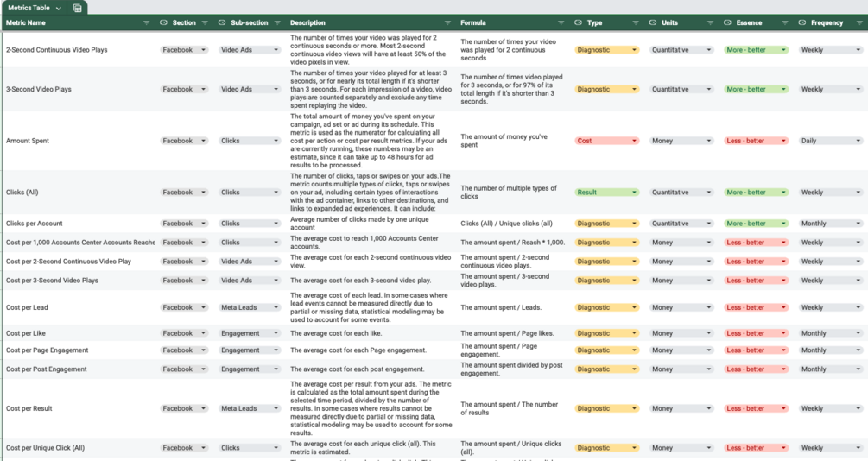
Task: Select 'Cost per 1,000 Accounts Center Accounts' cell
Action: point(79,243)
